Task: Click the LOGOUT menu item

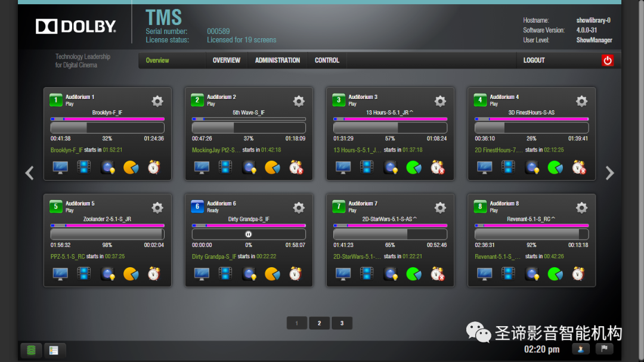Action: 534,60
